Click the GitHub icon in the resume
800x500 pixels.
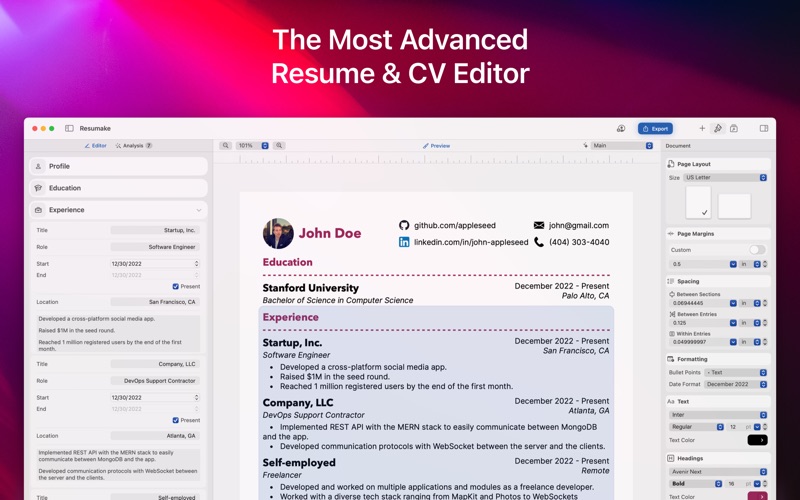pos(404,226)
